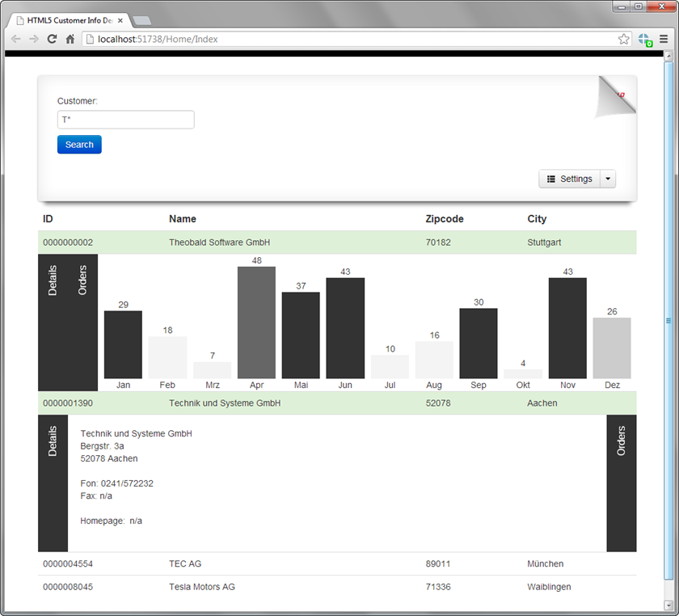
Task: Open the Settings dropdown caret
Action: pos(608,179)
